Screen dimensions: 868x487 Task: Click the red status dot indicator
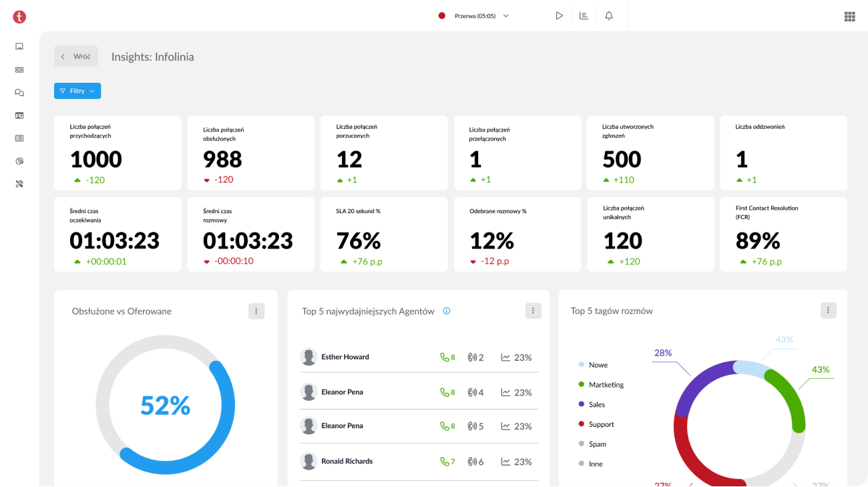tap(441, 16)
